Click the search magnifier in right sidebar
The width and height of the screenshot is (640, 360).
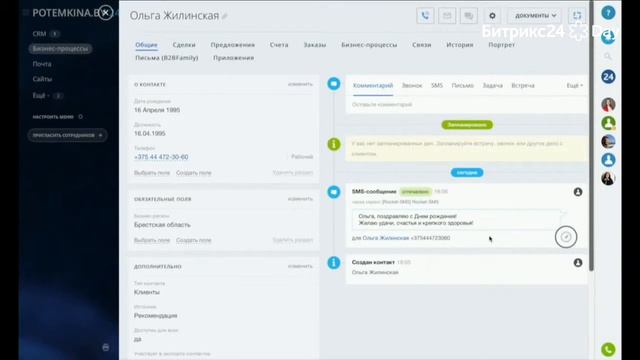[x=608, y=56]
